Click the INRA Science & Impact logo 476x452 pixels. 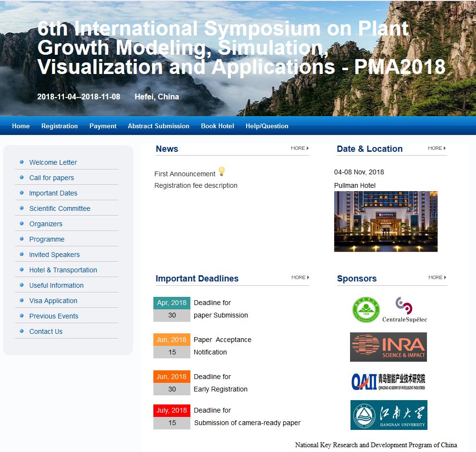388,347
